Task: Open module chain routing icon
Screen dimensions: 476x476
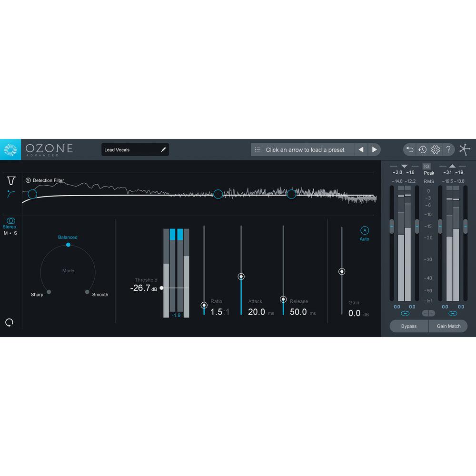Action: (x=464, y=149)
